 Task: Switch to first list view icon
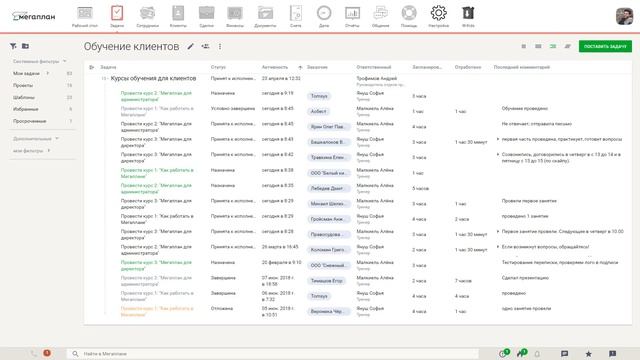pyautogui.click(x=524, y=47)
